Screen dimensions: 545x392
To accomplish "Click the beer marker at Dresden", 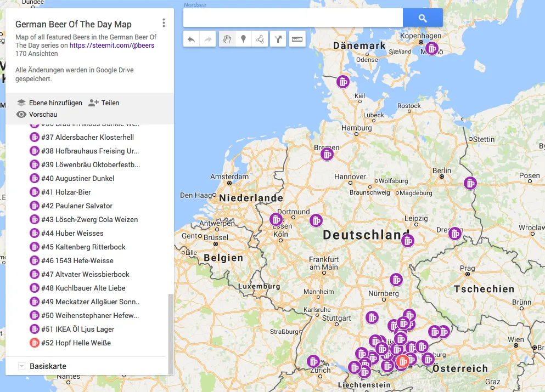I will point(455,234).
